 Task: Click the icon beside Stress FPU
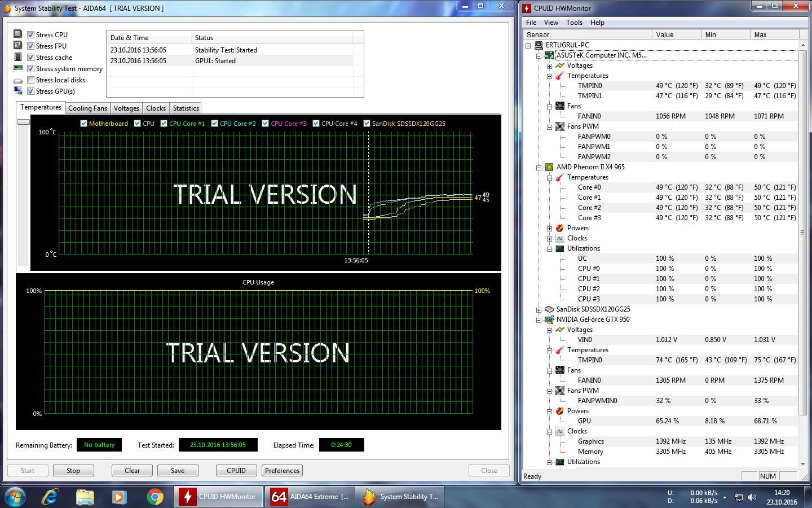click(x=18, y=46)
